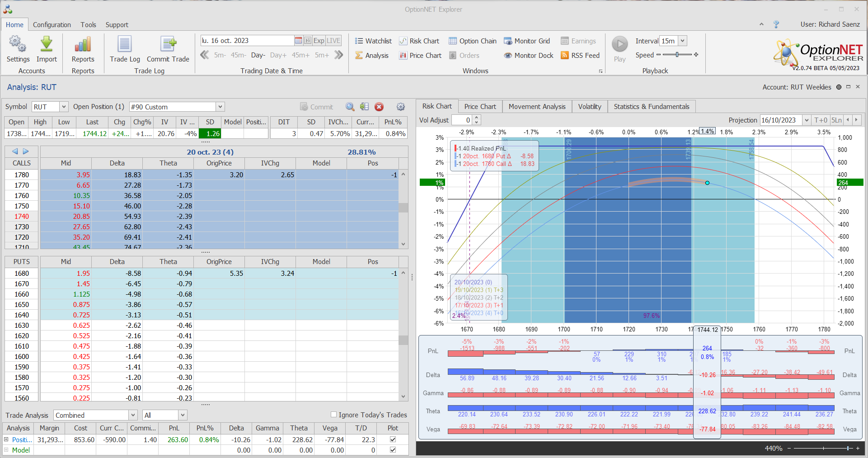Open the Monitor Grid window
The image size is (868, 458).
[527, 41]
